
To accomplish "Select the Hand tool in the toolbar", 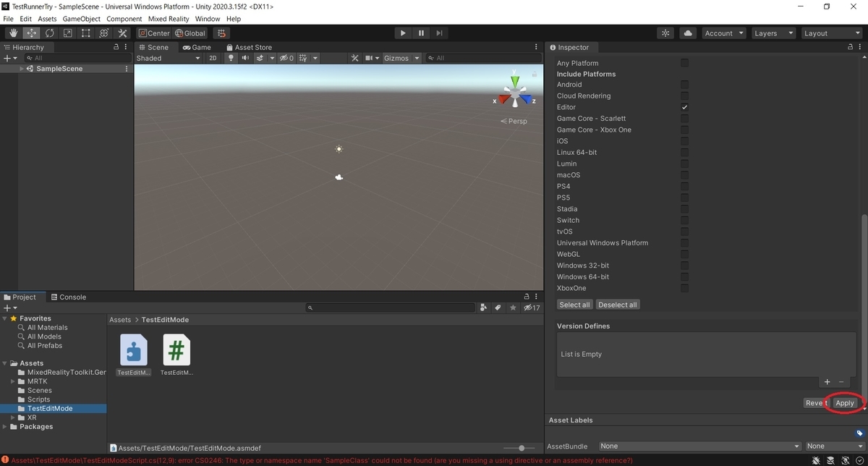I will [13, 33].
